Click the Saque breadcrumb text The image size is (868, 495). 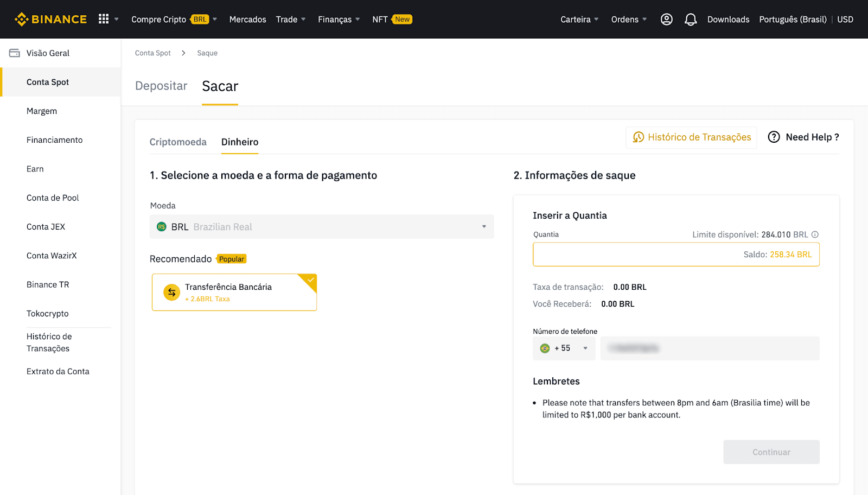tap(207, 53)
